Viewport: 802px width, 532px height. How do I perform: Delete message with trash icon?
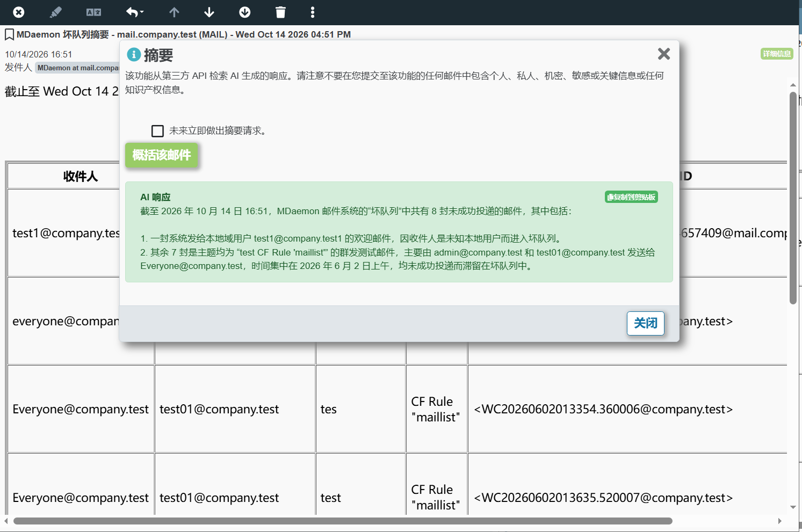click(x=280, y=12)
